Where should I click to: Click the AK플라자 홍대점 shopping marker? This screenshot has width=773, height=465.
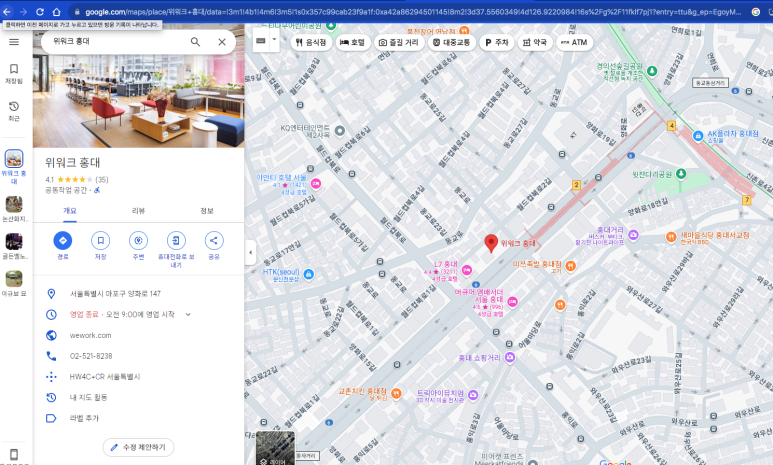(698, 136)
